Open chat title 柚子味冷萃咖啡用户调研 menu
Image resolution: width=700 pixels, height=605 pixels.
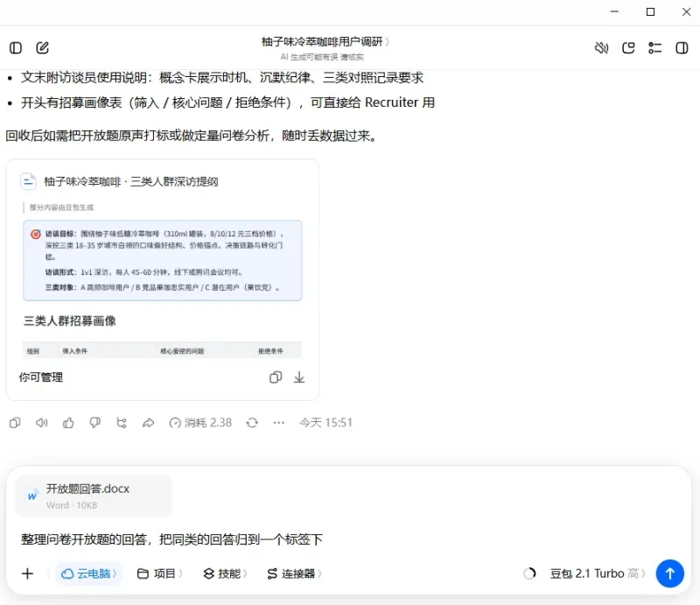(325, 41)
